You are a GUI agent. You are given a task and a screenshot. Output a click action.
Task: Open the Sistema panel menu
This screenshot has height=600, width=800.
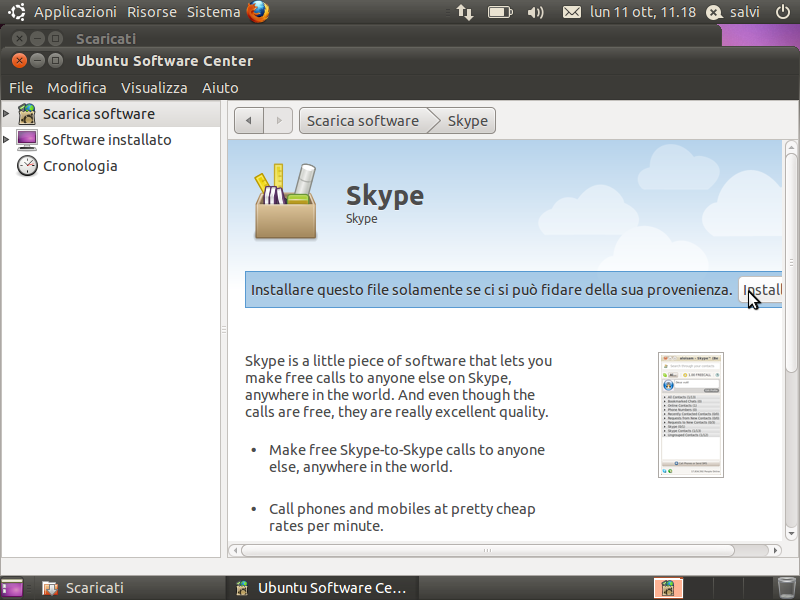point(213,12)
